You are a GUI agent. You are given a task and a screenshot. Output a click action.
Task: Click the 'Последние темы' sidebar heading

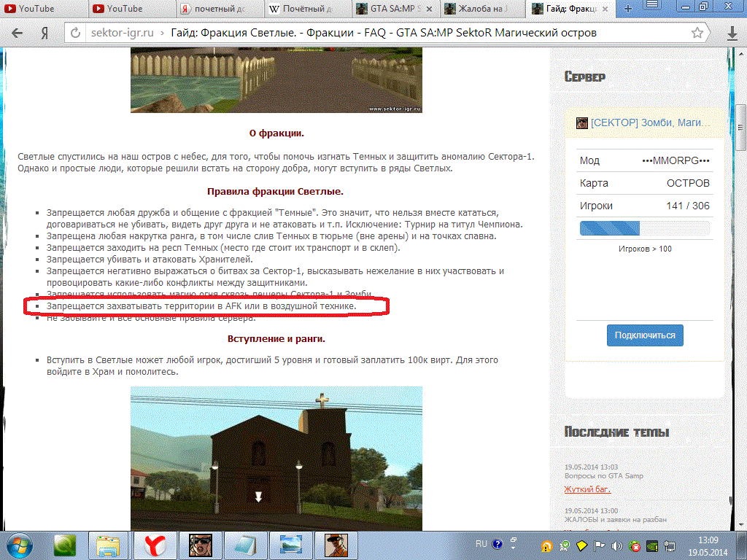coord(617,432)
